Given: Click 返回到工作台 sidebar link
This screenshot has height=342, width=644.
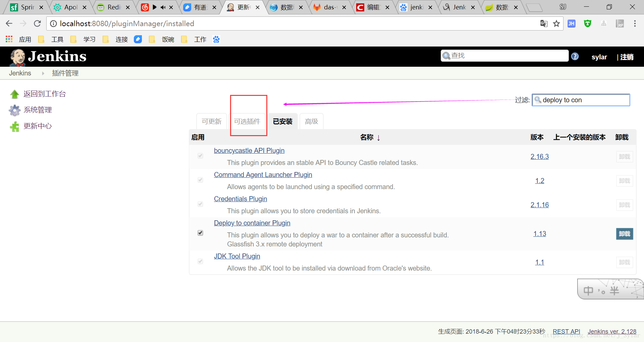Looking at the screenshot, I should click(45, 94).
